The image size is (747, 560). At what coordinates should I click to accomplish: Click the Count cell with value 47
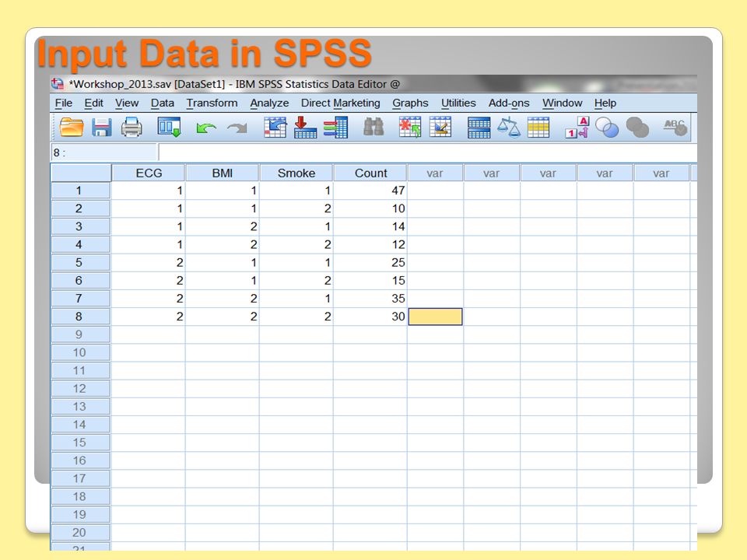[370, 191]
